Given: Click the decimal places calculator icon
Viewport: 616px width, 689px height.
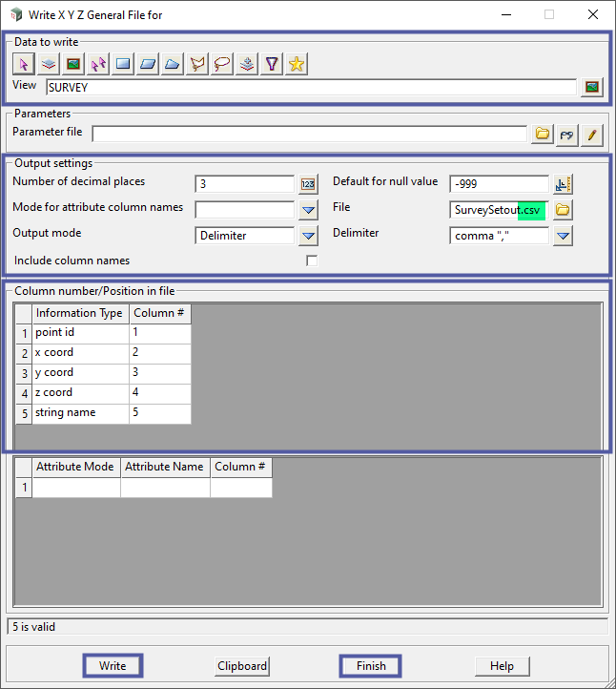Looking at the screenshot, I should tap(307, 184).
